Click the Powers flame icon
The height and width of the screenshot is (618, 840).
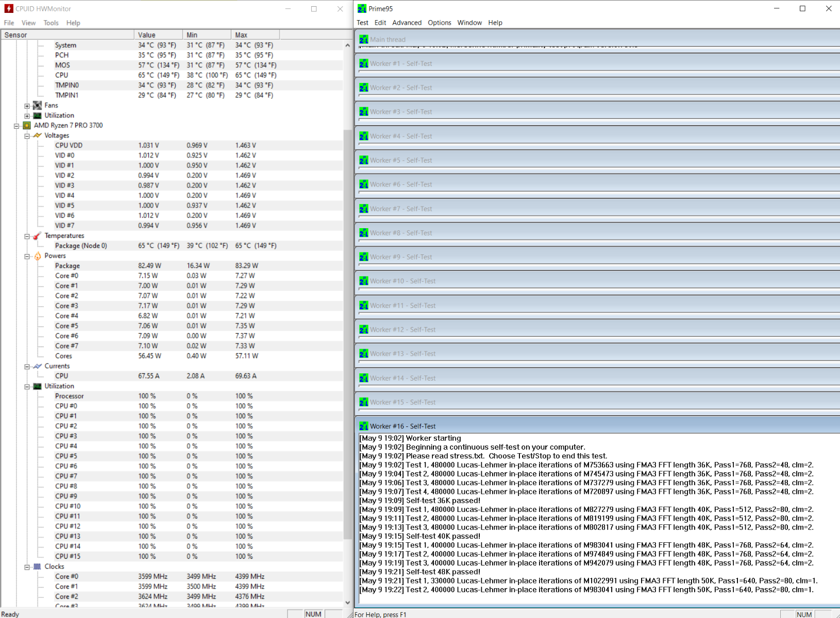(37, 256)
